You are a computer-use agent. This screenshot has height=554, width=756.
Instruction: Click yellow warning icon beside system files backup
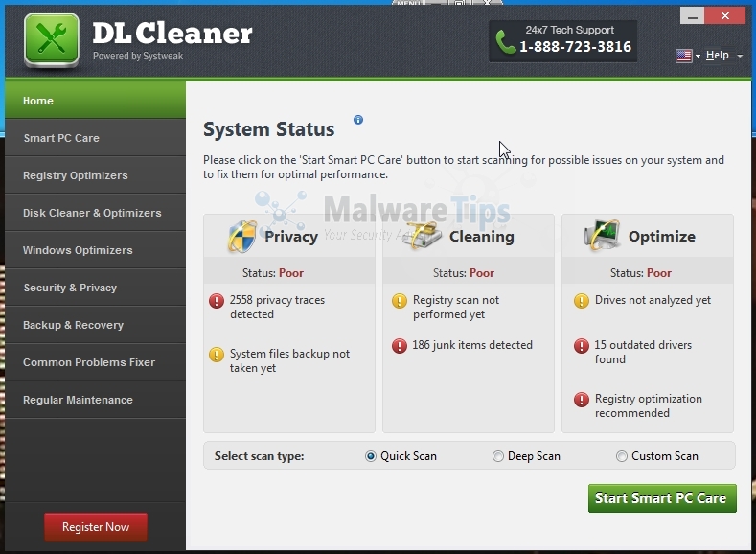point(217,355)
